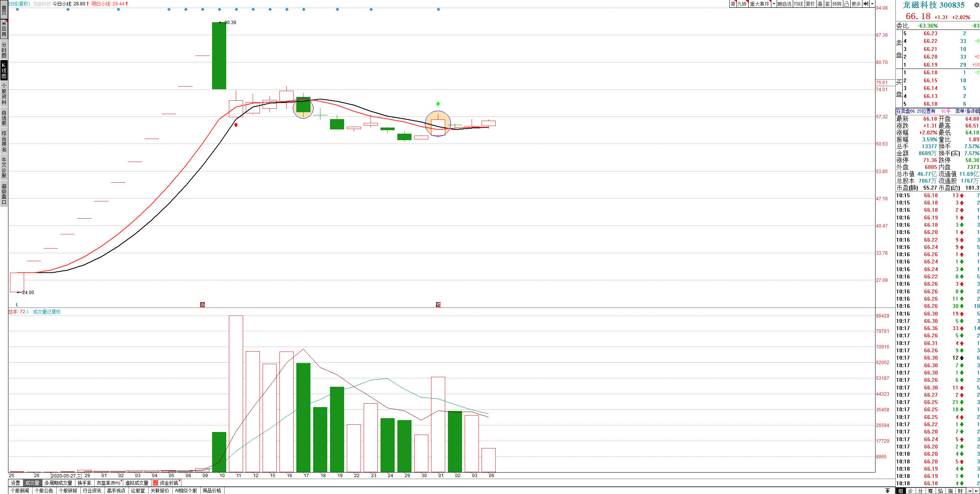This screenshot has width=980, height=494.
Task: Click 设置 below the volume chart
Action: pos(15,483)
